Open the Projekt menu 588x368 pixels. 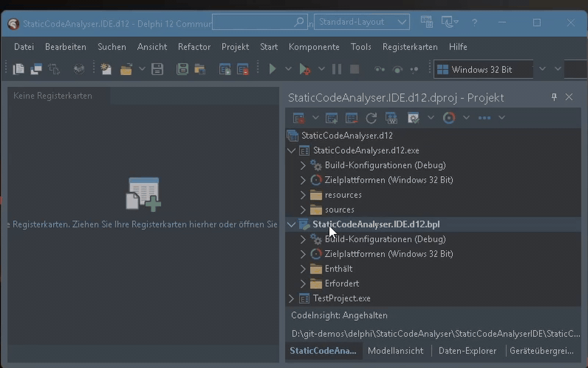click(x=235, y=47)
